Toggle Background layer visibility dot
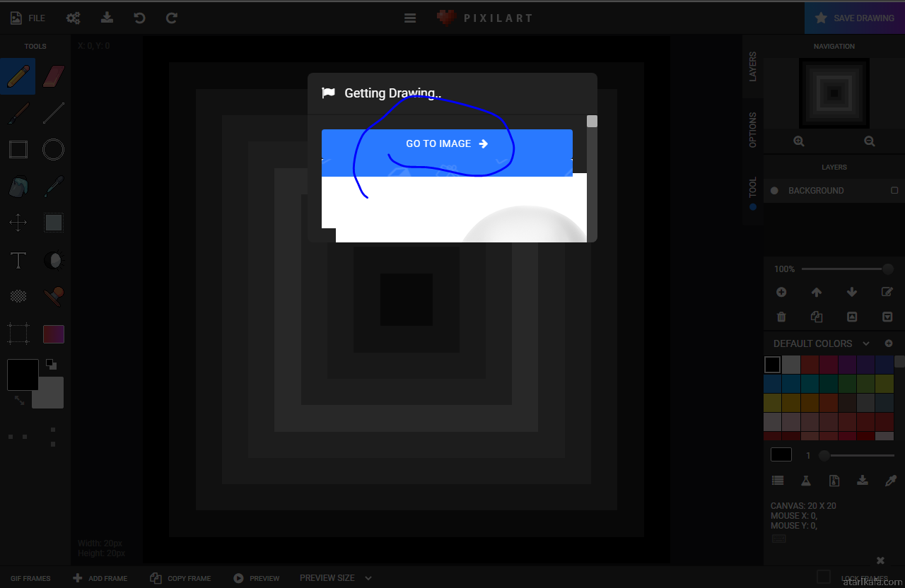905x588 pixels. pos(774,191)
